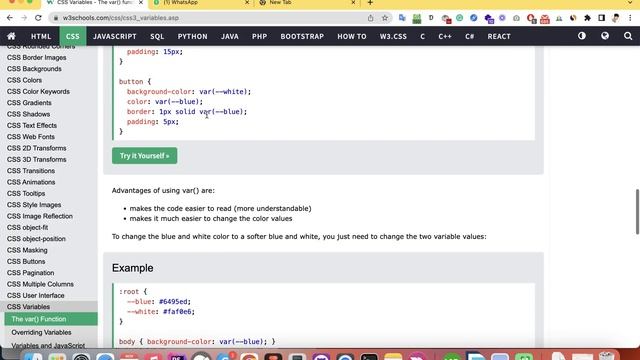Close the WhatsApp tab
Image resolution: width=640 pixels, height=360 pixels.
tap(247, 3)
